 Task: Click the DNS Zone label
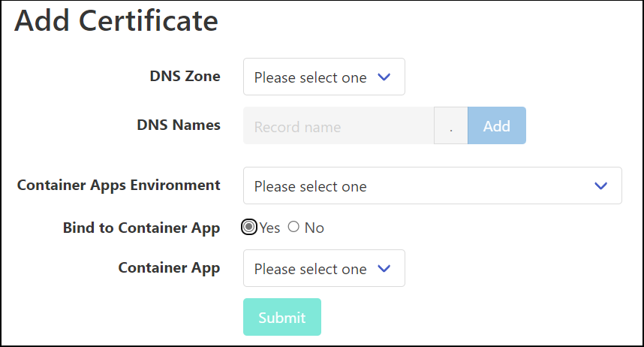coord(185,76)
